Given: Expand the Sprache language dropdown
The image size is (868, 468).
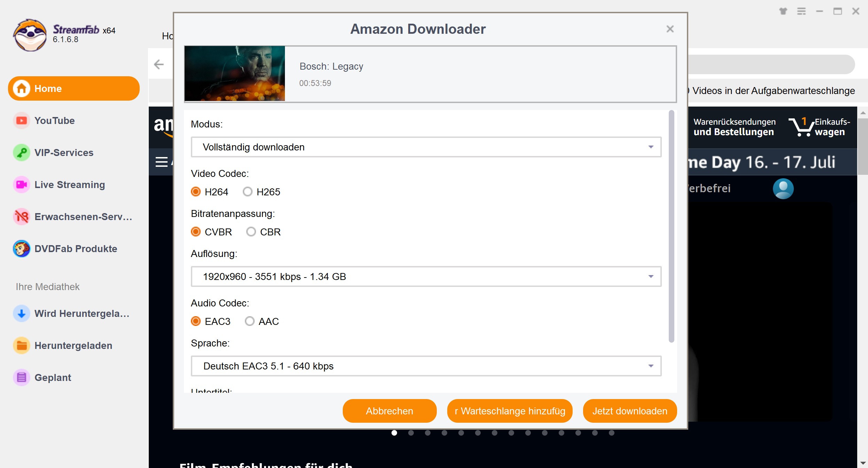Looking at the screenshot, I should tap(426, 366).
